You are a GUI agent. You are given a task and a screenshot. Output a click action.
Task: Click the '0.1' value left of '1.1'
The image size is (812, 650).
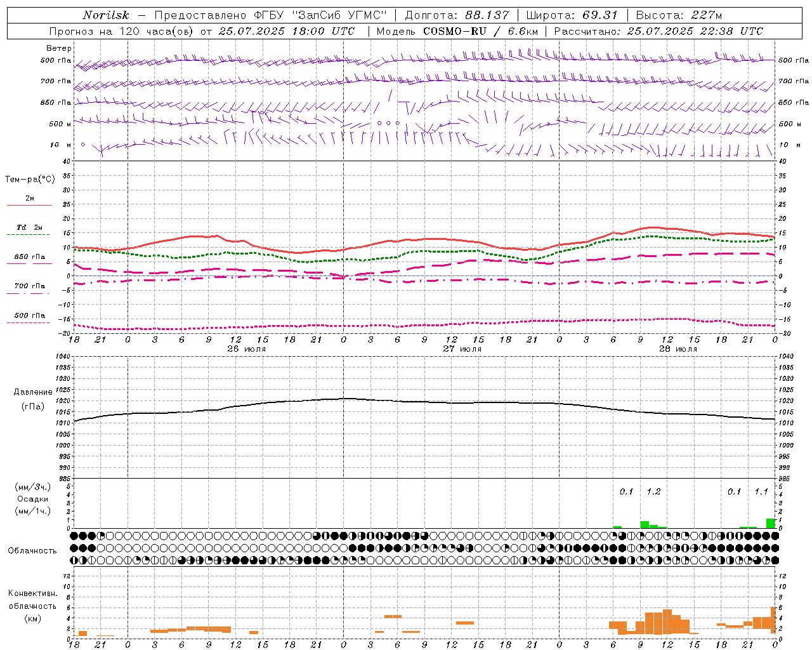point(735,491)
